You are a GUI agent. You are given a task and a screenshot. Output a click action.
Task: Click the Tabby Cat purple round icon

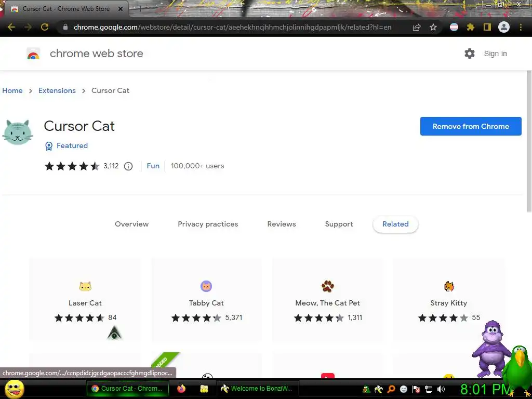[x=206, y=286]
